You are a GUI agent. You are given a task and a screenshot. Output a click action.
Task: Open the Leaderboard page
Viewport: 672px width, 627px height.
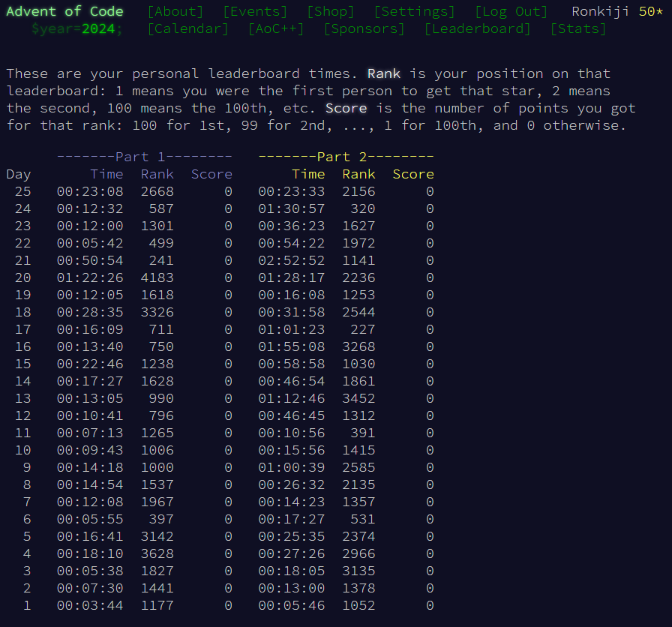tap(477, 28)
